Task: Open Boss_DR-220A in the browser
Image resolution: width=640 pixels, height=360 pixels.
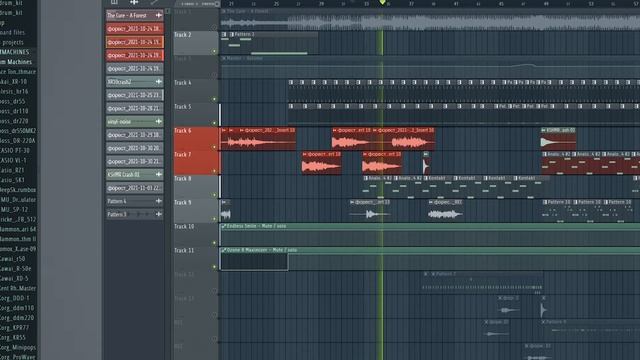Action: click(x=17, y=141)
